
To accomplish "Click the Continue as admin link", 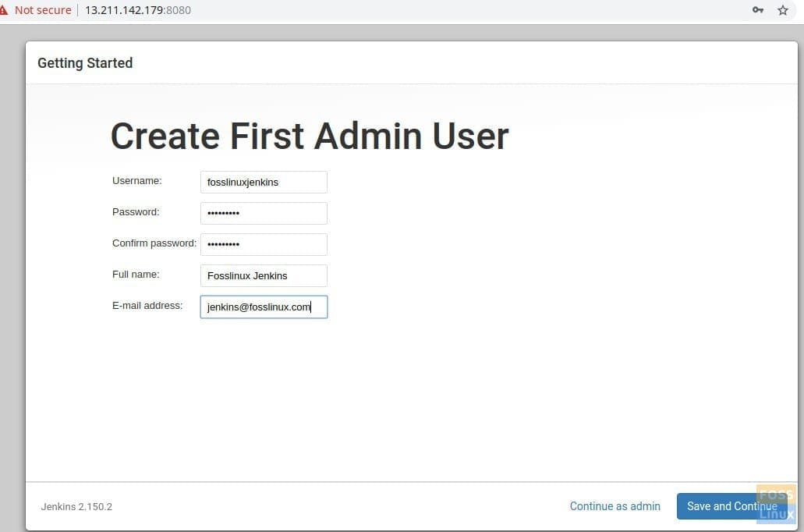I will pos(615,506).
